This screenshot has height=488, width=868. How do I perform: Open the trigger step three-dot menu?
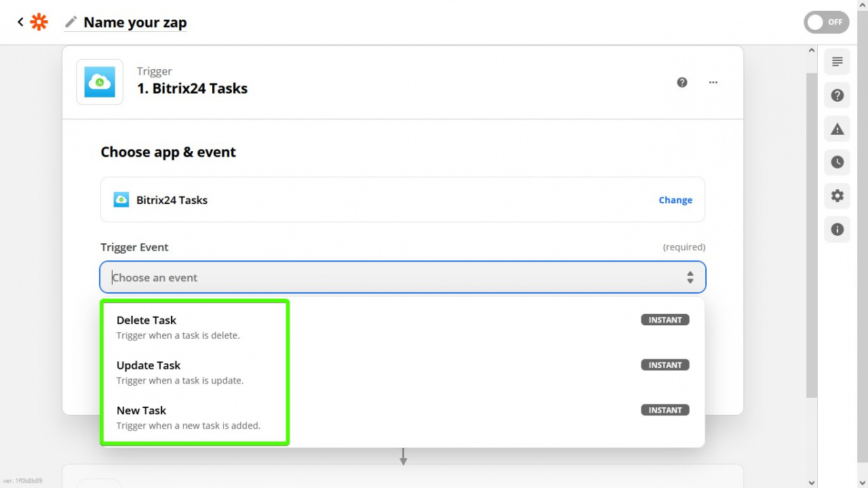click(x=713, y=82)
